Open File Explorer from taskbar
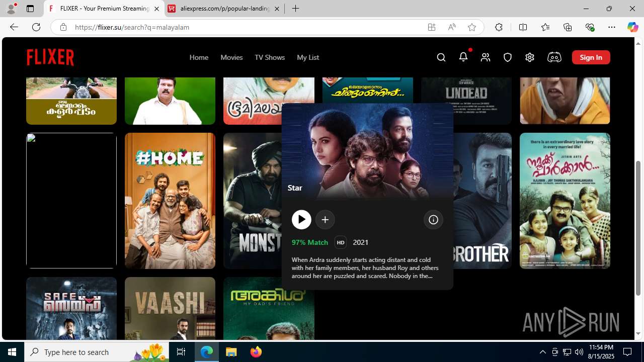 click(231, 352)
